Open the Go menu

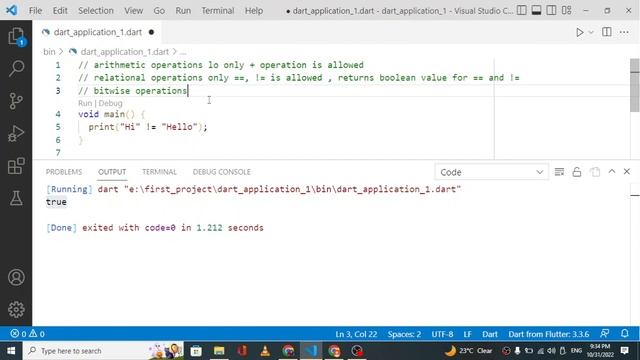click(159, 11)
